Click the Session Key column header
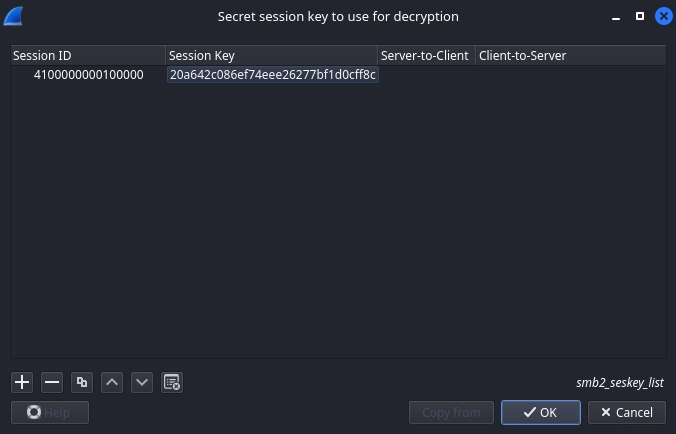Screen dimensions: 676x434 pos(271,56)
